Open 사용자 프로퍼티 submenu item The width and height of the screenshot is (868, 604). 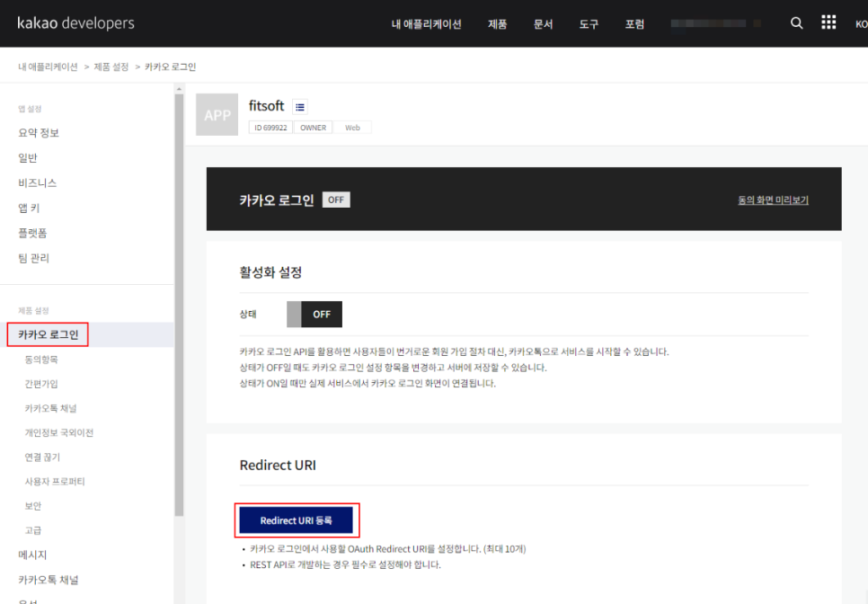point(55,482)
